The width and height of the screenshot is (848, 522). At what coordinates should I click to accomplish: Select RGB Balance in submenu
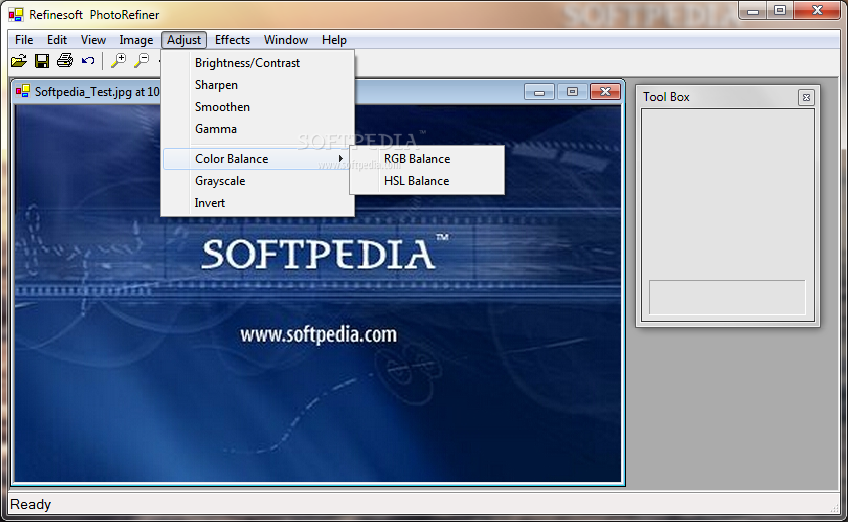(x=427, y=158)
